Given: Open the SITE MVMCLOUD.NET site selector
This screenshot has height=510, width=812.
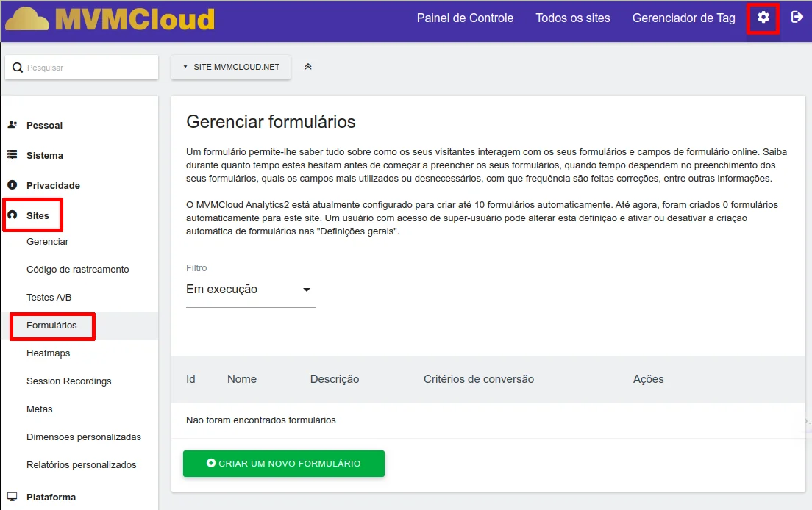Looking at the screenshot, I should click(231, 67).
